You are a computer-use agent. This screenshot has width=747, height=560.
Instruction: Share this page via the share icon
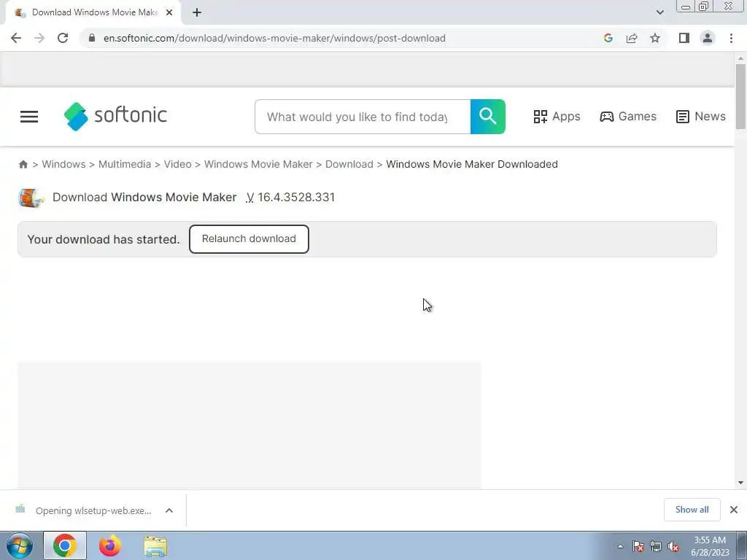632,38
